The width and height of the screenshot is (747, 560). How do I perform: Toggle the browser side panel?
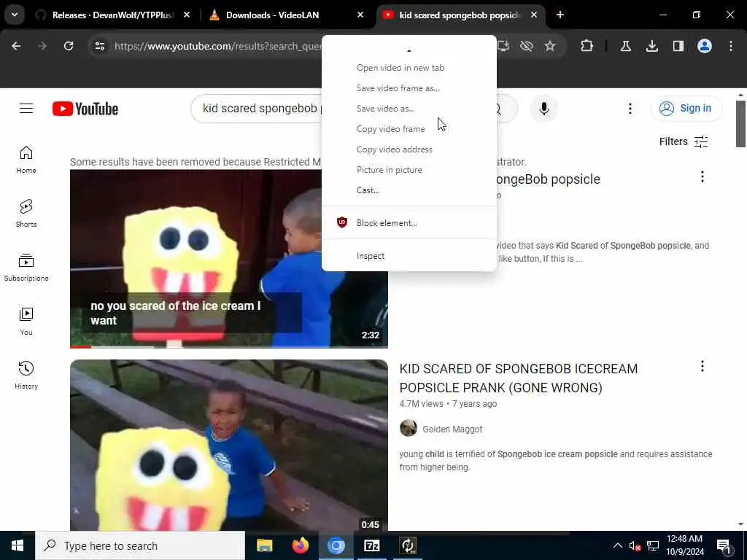tap(678, 46)
